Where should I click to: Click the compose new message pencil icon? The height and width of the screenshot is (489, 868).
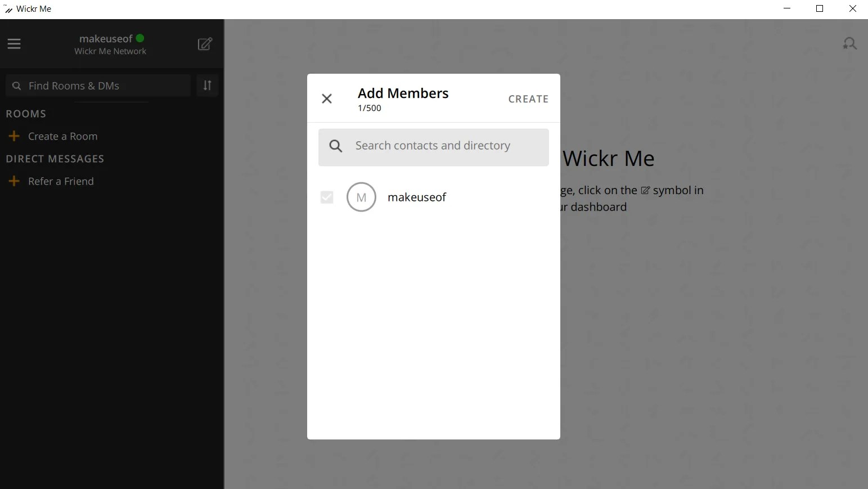point(205,44)
